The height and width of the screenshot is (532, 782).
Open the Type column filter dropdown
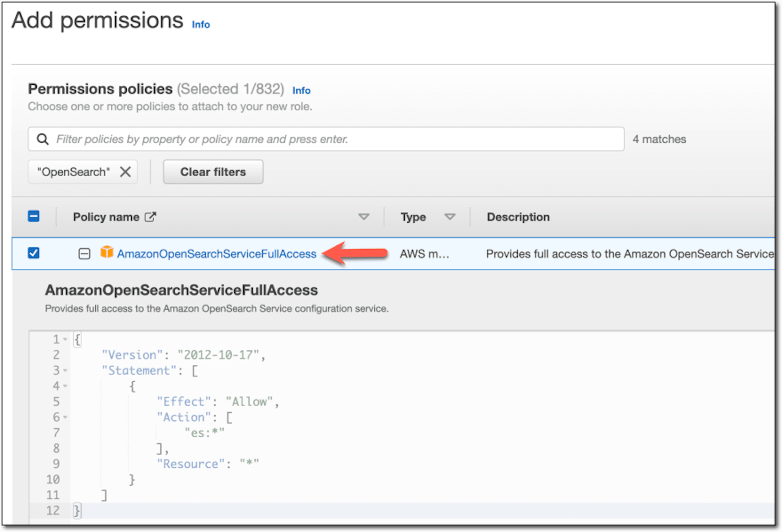(450, 217)
